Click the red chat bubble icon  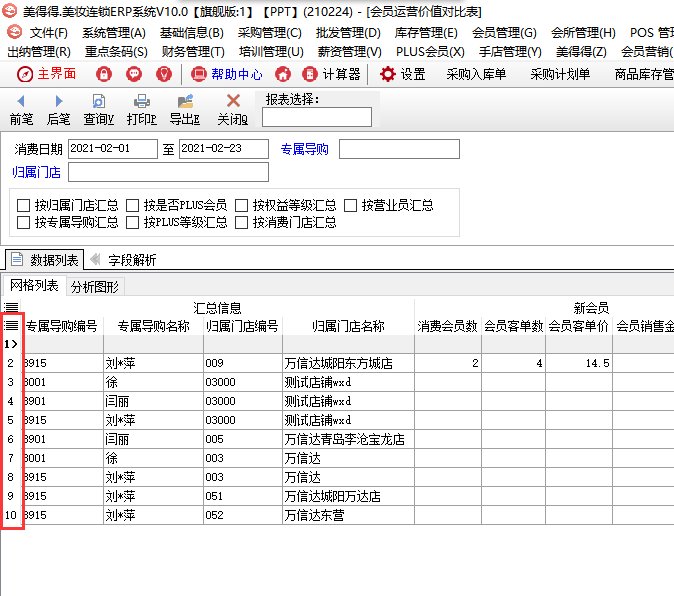[134, 74]
